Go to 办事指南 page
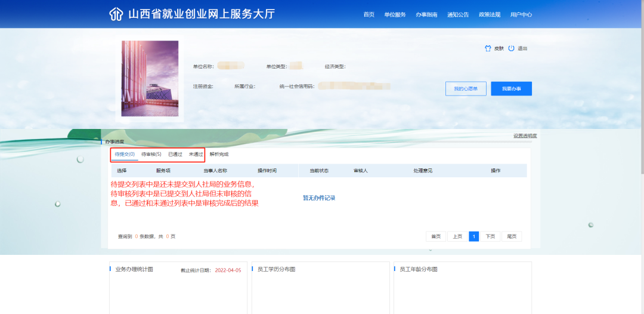 point(426,15)
